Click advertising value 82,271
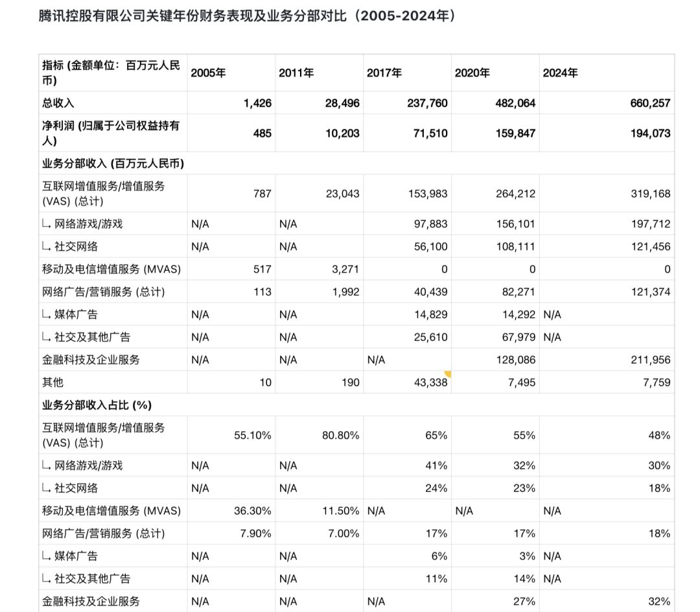 (x=519, y=292)
